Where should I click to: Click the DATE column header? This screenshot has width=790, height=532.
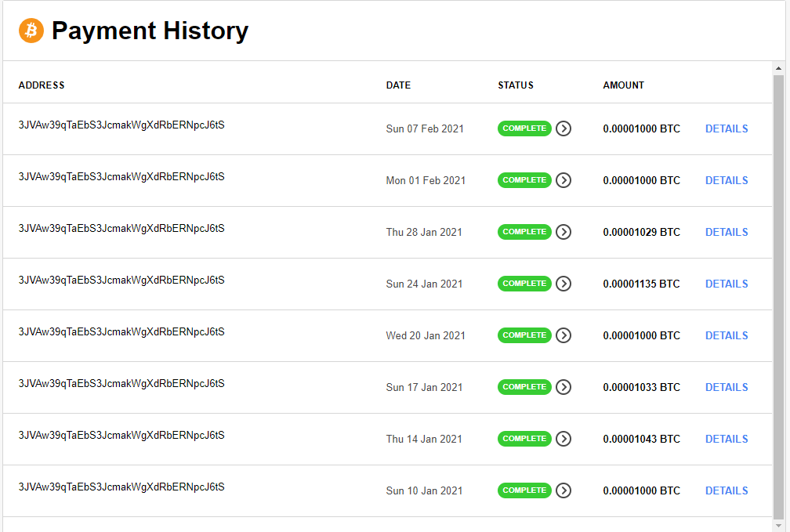(398, 85)
